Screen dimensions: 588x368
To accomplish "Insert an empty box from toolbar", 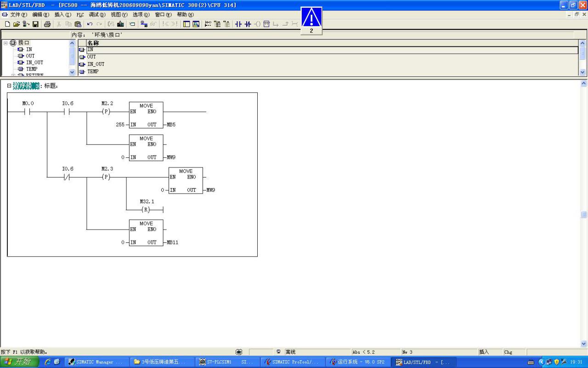I will click(266, 24).
